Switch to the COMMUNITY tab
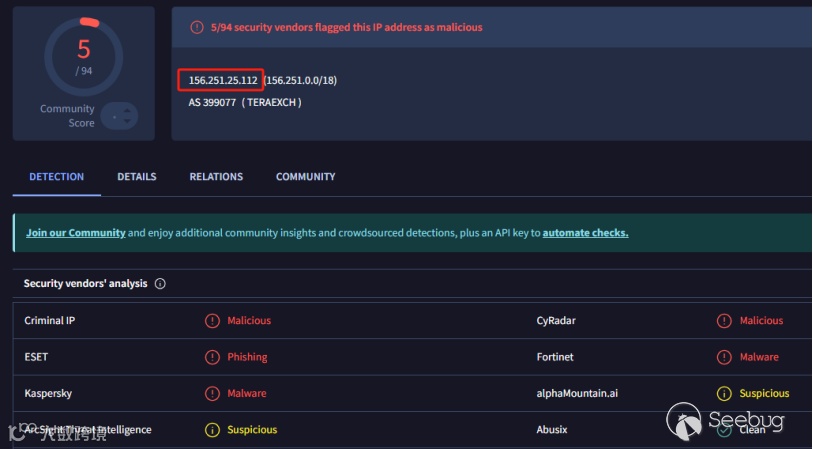Image resolution: width=813 pixels, height=449 pixels. (305, 177)
